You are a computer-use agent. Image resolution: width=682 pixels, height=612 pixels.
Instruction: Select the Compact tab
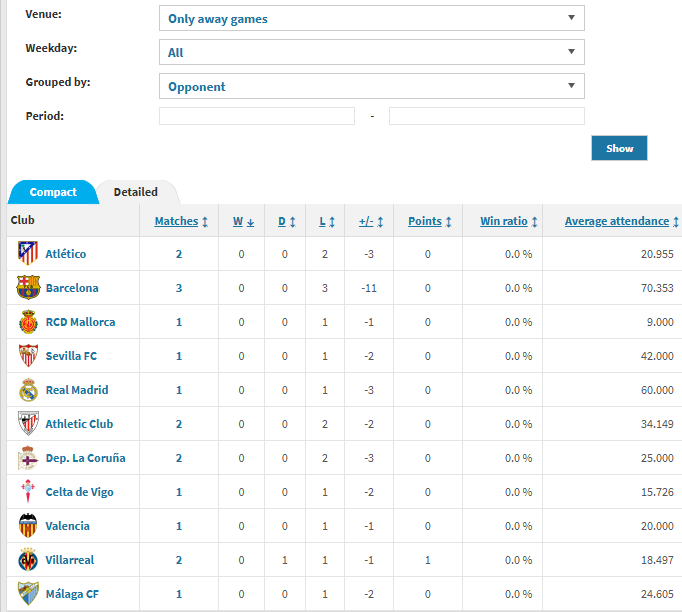click(x=53, y=192)
